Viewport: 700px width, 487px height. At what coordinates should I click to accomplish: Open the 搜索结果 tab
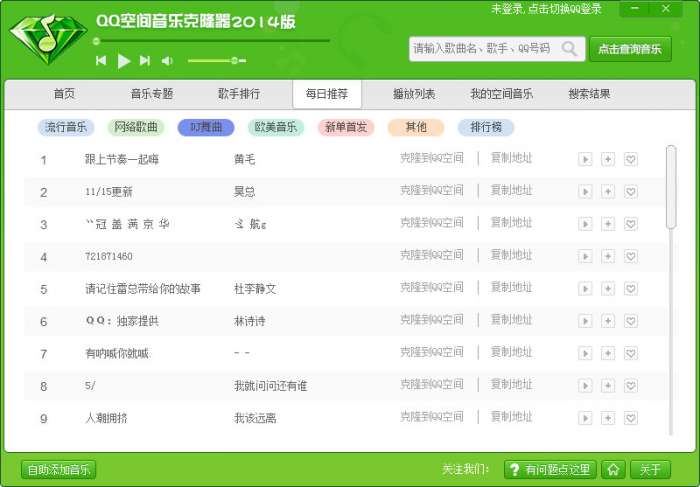[589, 94]
